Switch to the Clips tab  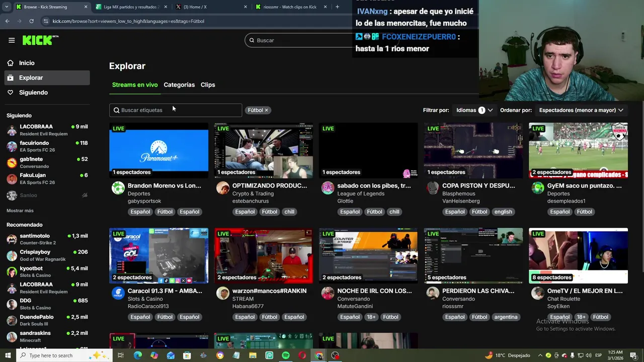coord(208,85)
